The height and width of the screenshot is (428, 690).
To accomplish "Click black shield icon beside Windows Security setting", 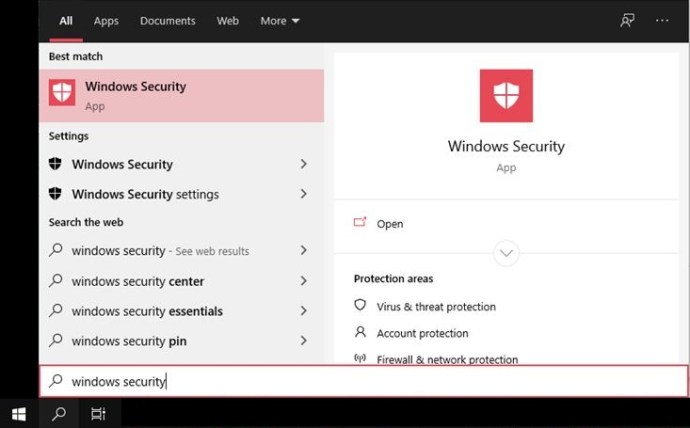I will [55, 164].
